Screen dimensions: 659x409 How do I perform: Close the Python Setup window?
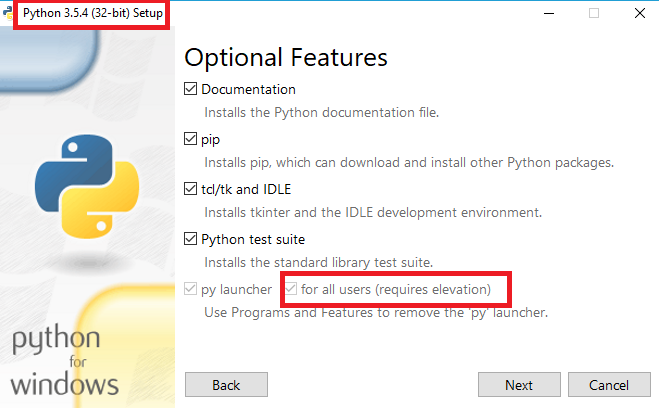[x=640, y=13]
